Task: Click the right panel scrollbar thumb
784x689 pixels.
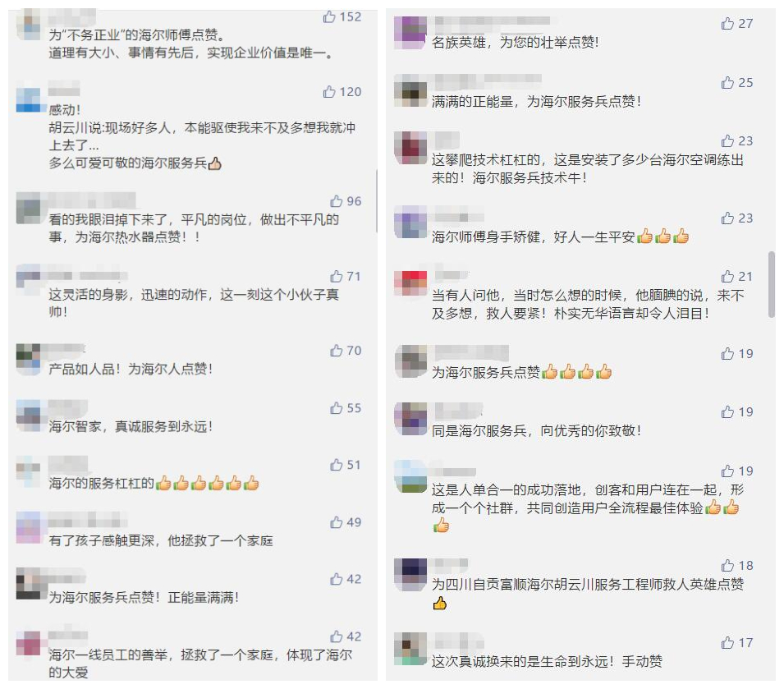Action: [x=772, y=284]
